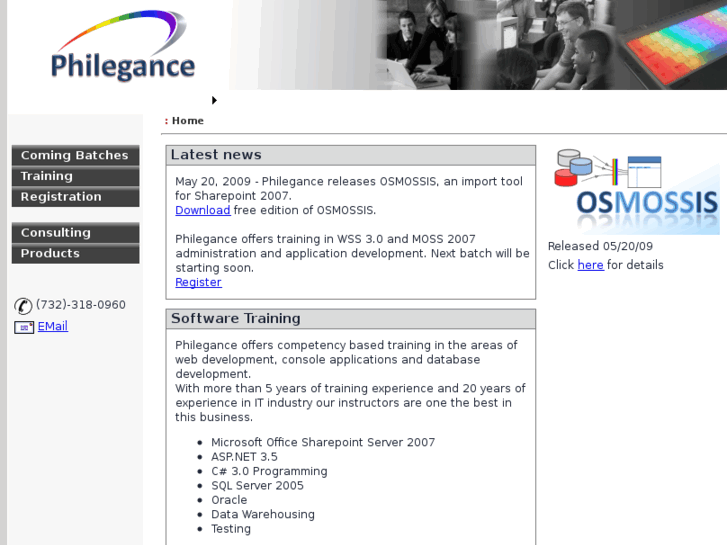Click the Philegance logo

click(123, 45)
